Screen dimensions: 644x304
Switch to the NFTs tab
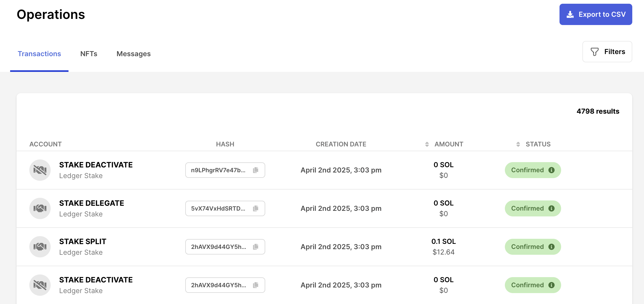[x=89, y=54]
